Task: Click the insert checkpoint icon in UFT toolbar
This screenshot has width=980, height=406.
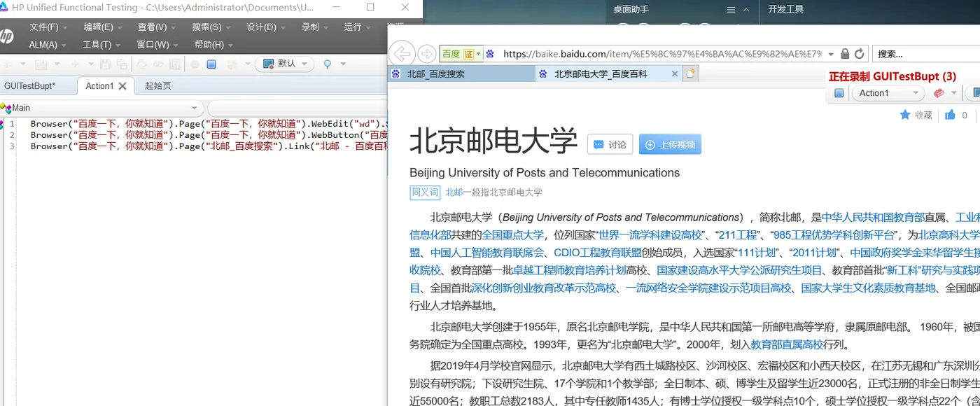Action: tap(232, 64)
